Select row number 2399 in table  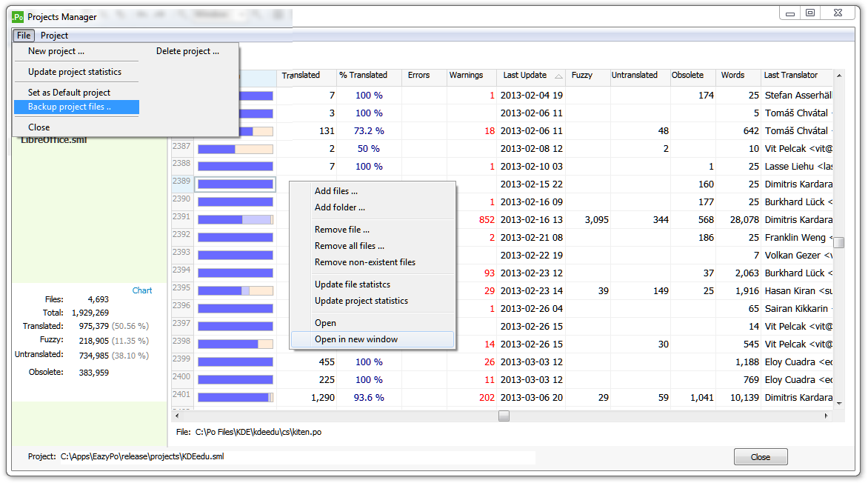181,359
